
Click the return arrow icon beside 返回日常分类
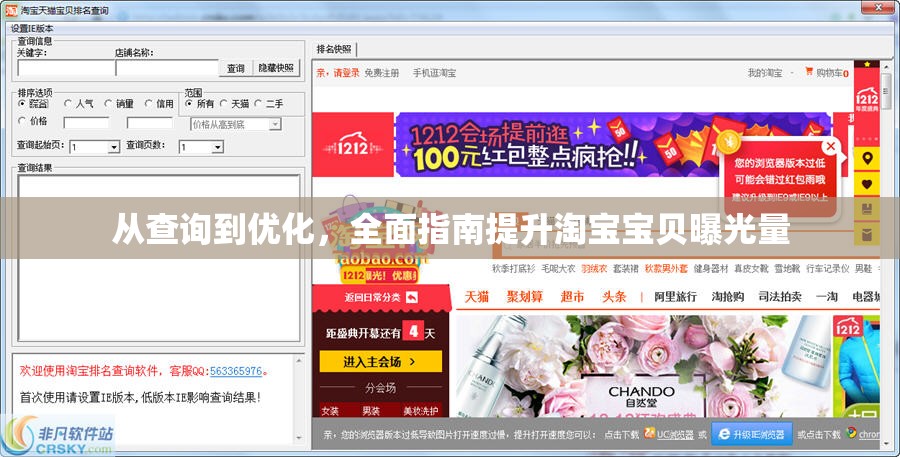pyautogui.click(x=412, y=297)
